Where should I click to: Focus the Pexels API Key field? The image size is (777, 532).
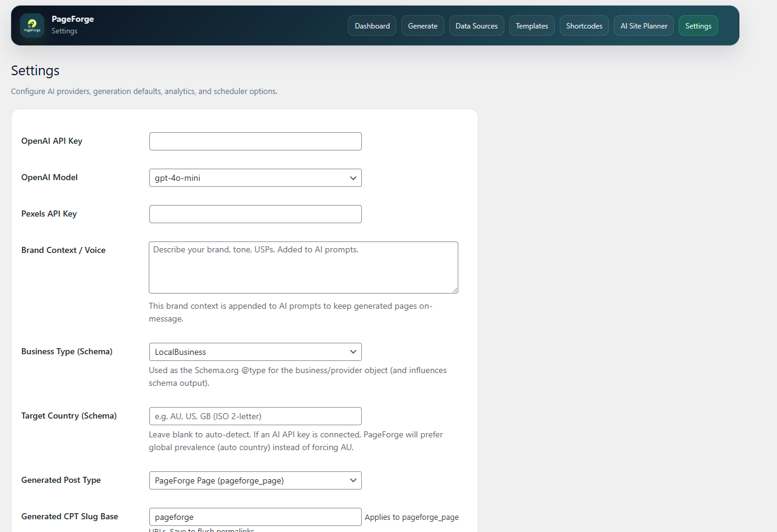pyautogui.click(x=255, y=214)
